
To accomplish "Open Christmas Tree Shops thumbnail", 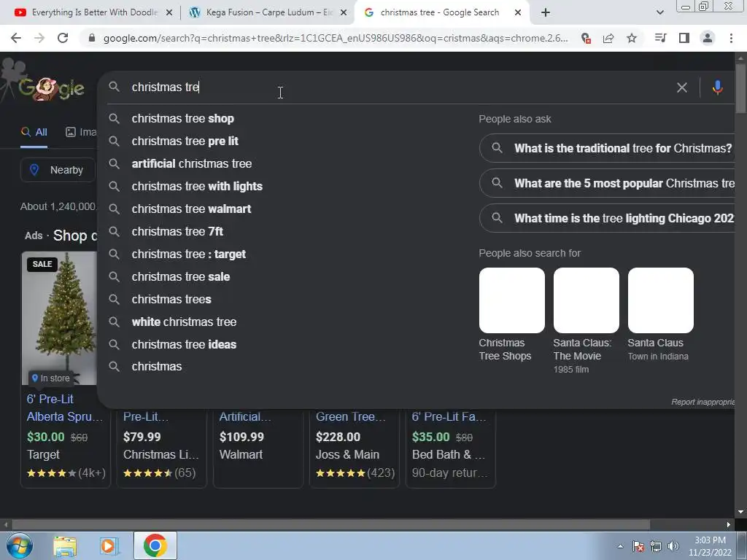I will [x=511, y=300].
